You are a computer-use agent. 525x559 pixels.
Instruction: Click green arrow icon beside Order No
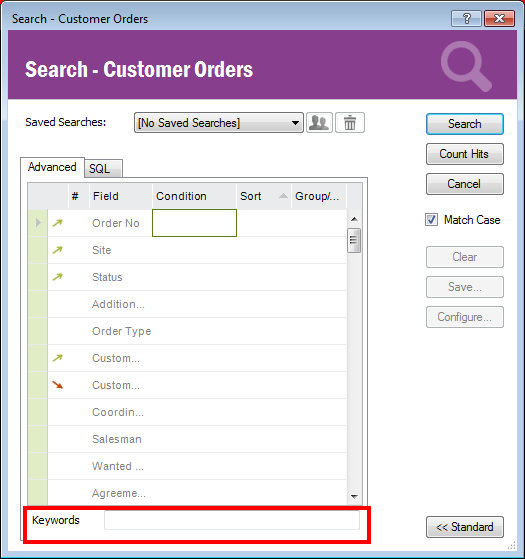point(57,223)
